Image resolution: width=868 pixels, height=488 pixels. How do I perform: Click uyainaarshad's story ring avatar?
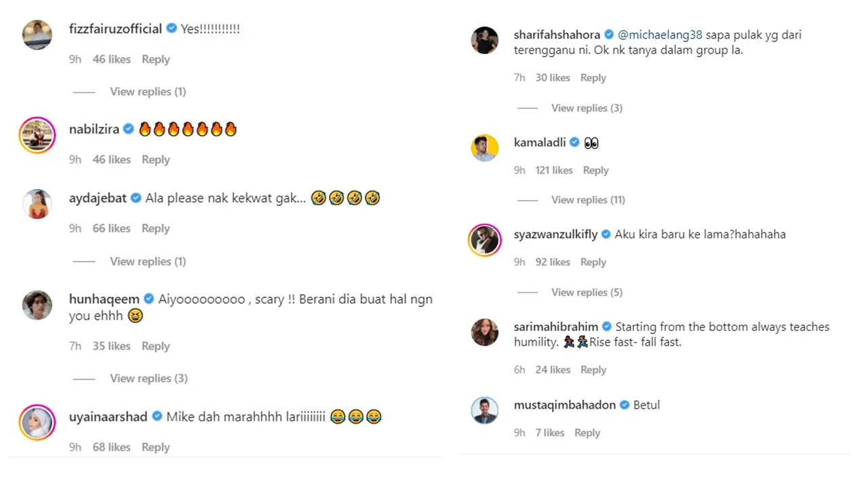[37, 422]
